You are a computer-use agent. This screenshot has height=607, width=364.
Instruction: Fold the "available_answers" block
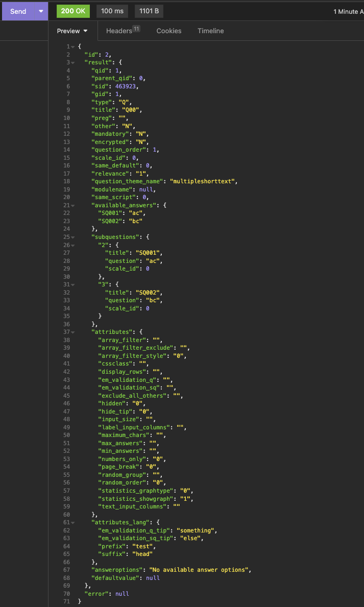coord(73,205)
